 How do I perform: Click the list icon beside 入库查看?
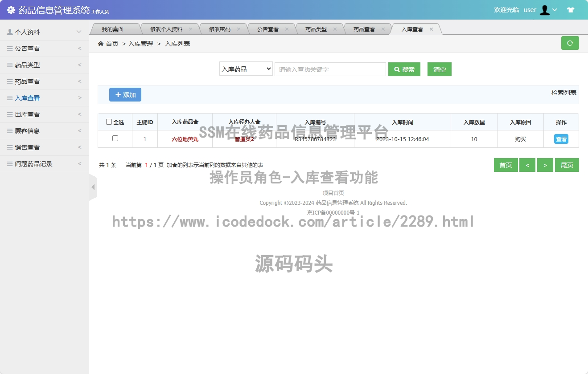[10, 98]
